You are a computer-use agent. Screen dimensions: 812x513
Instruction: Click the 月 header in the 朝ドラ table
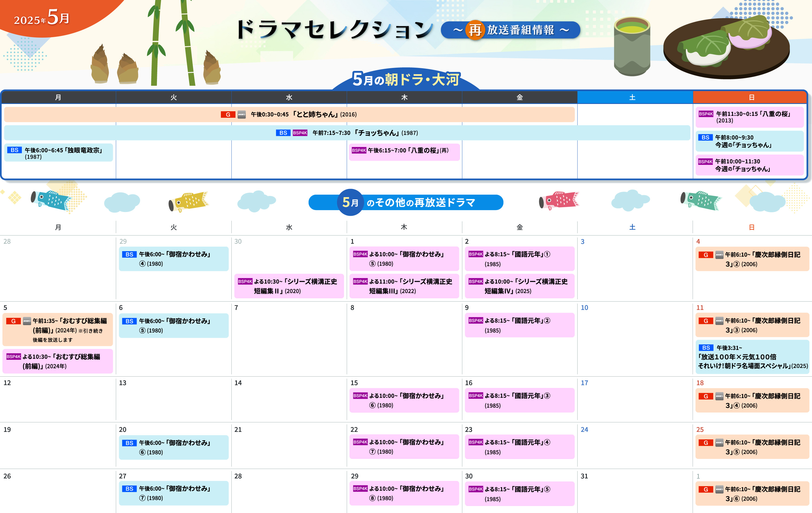coord(59,97)
